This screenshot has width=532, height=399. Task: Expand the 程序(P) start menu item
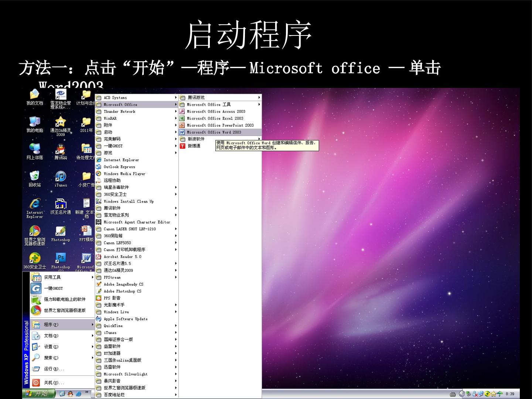coord(62,325)
